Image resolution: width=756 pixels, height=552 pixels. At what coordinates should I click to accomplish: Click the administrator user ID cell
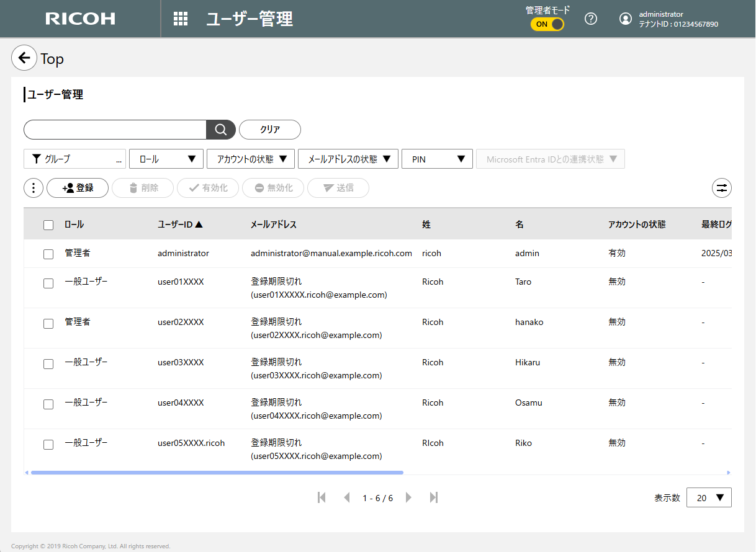(x=183, y=253)
